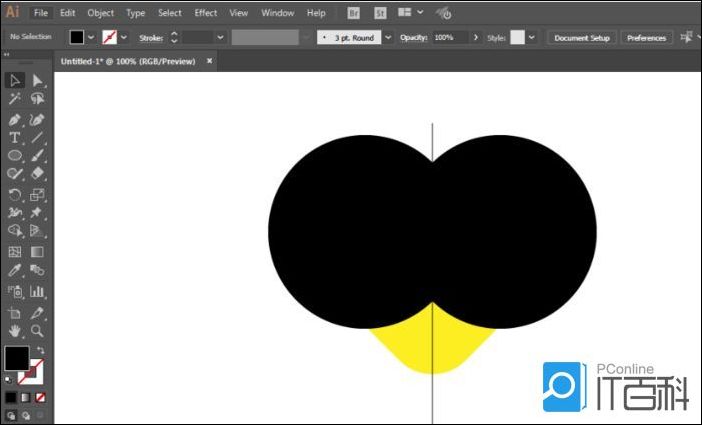Select the Hand tool
The height and width of the screenshot is (425, 702).
15,330
